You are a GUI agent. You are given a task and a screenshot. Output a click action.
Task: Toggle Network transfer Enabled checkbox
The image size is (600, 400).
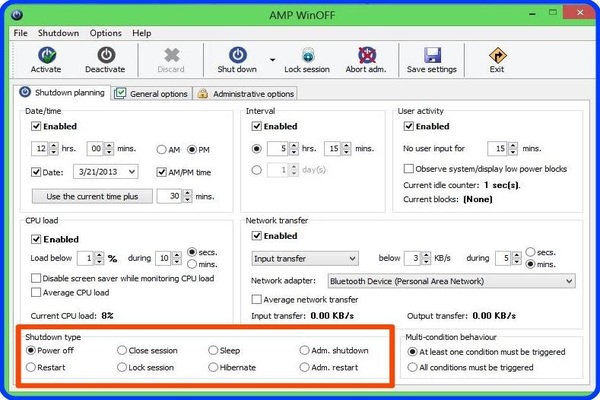256,236
